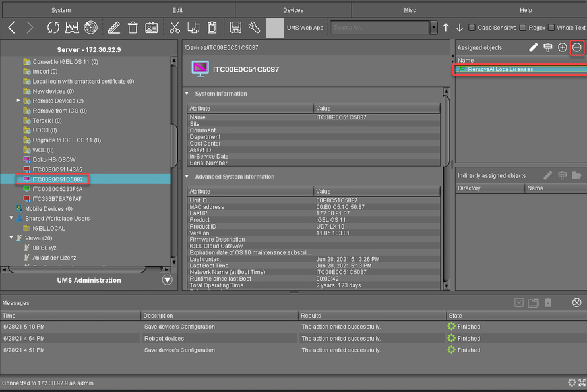The image size is (587, 392).
Task: Click the scissors cut icon
Action: (174, 28)
